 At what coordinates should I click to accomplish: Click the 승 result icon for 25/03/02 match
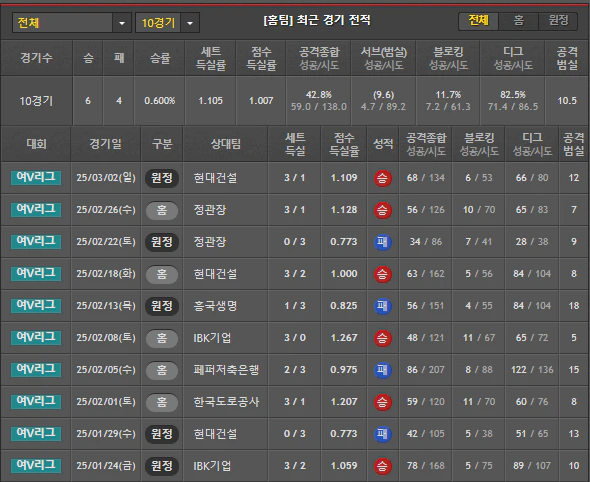[382, 178]
